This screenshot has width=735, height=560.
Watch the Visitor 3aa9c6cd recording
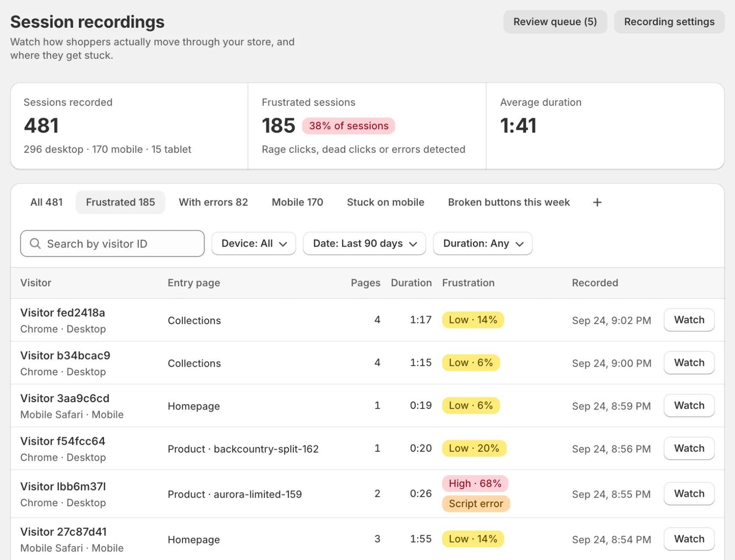pos(689,406)
